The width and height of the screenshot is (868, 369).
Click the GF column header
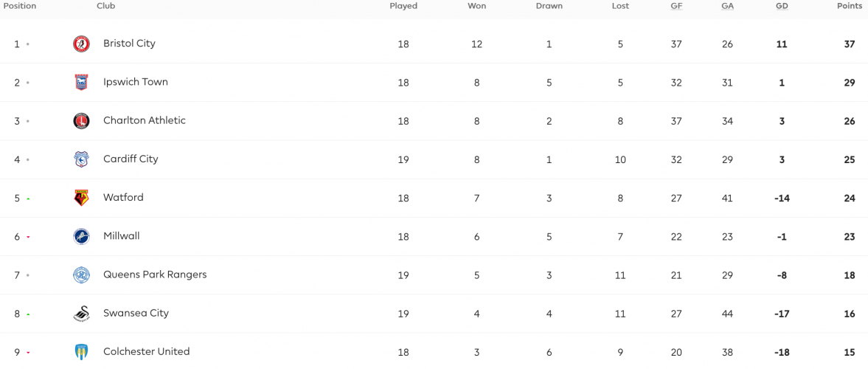click(x=676, y=6)
